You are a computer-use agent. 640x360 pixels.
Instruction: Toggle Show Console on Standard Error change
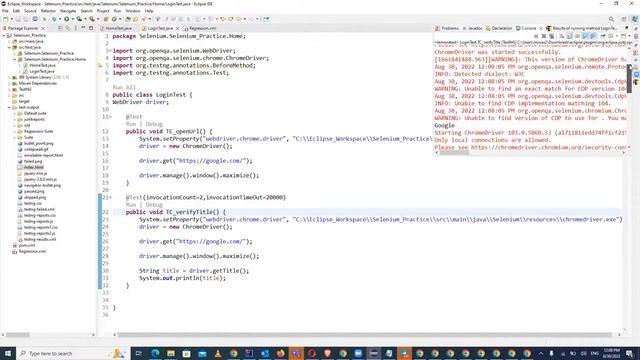(x=593, y=36)
